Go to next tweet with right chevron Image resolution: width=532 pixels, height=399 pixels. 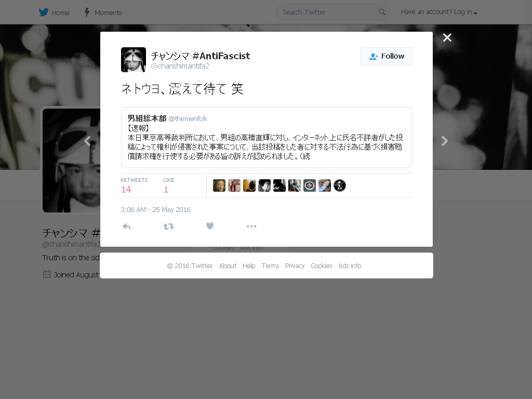tap(445, 141)
